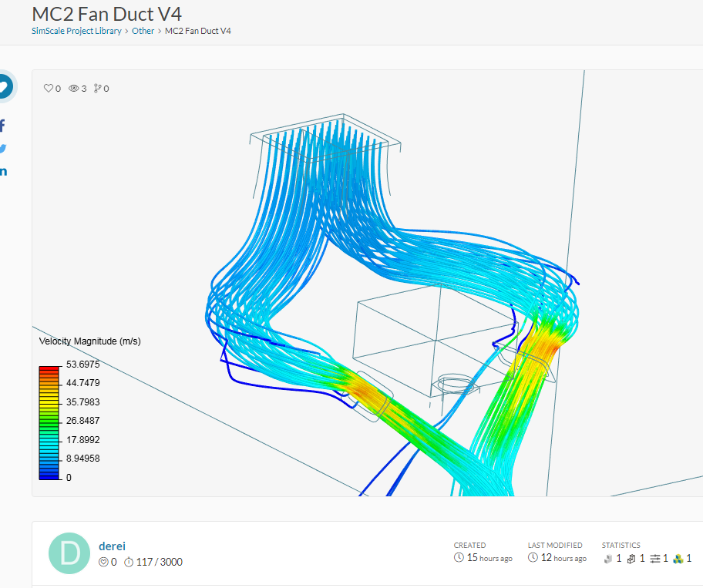This screenshot has height=588, width=703.
Task: Click derei's circular avatar
Action: 69,553
